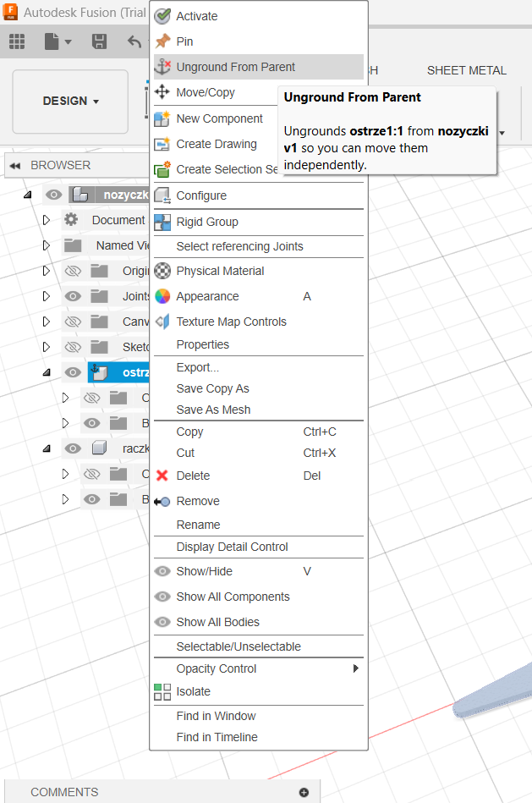This screenshot has height=803, width=532.
Task: Click the Texture Map Controls icon
Action: tap(162, 322)
